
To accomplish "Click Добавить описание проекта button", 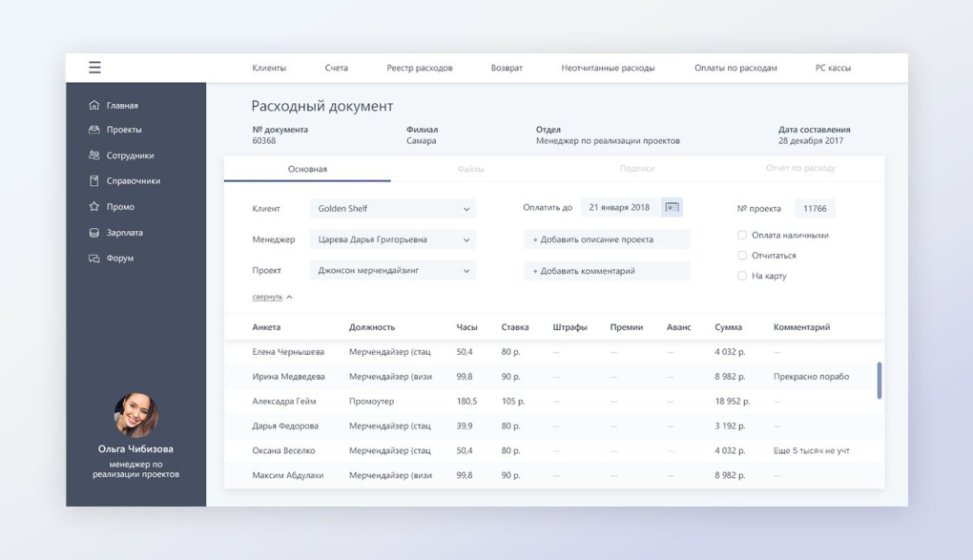I will [x=607, y=239].
